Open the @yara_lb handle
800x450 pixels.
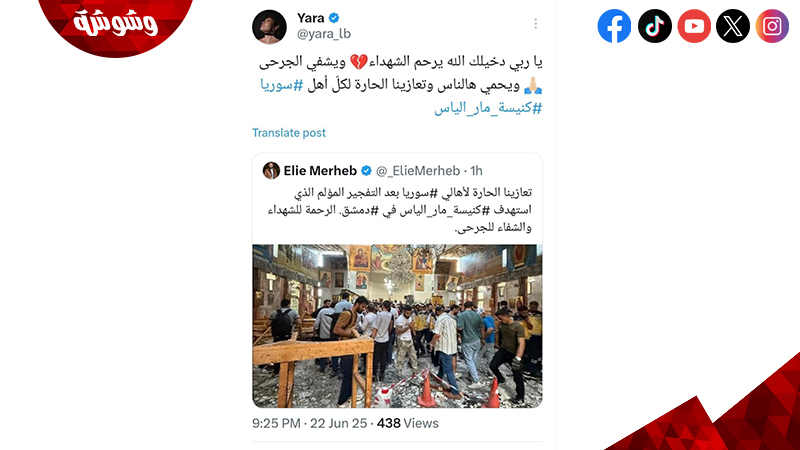coord(324,34)
